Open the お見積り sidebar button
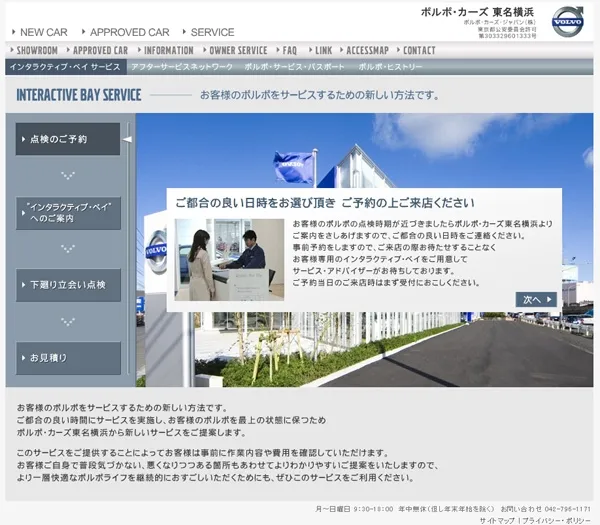Image resolution: width=600 pixels, height=525 pixels. [68, 357]
